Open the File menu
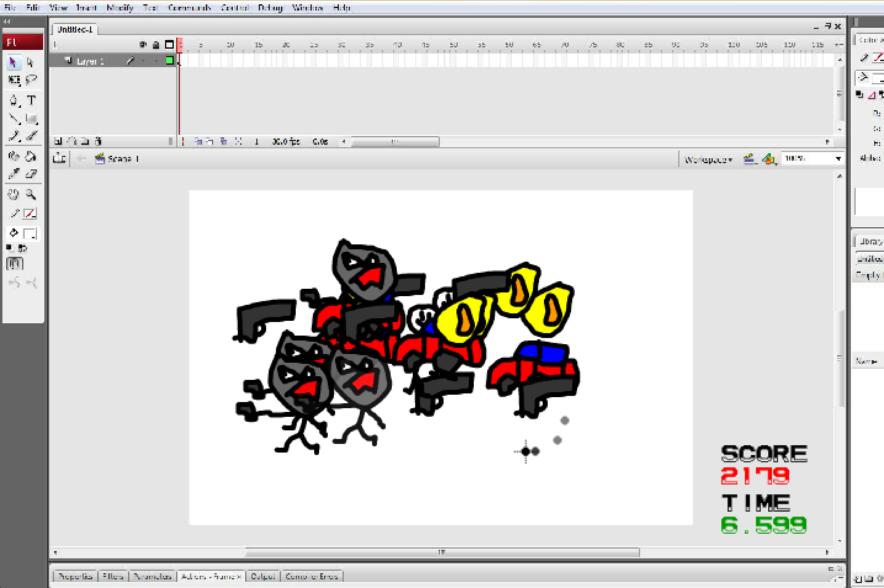Viewport: 884px width, 588px height. click(x=10, y=8)
